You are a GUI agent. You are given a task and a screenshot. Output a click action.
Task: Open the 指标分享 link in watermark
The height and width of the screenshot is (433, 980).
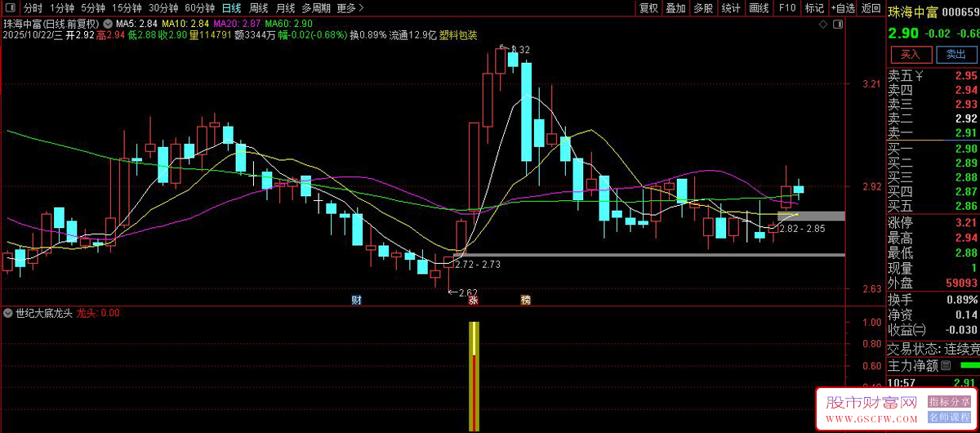(947, 402)
